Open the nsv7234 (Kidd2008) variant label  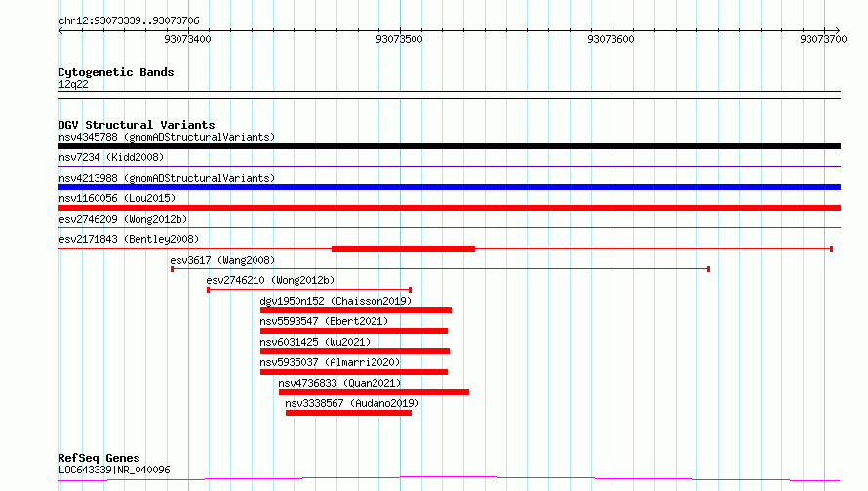(111, 157)
